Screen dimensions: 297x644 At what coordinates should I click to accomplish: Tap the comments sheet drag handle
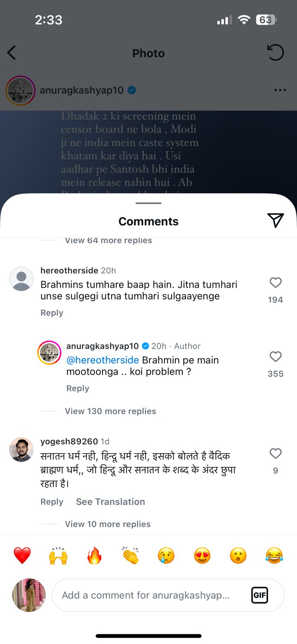tap(148, 203)
